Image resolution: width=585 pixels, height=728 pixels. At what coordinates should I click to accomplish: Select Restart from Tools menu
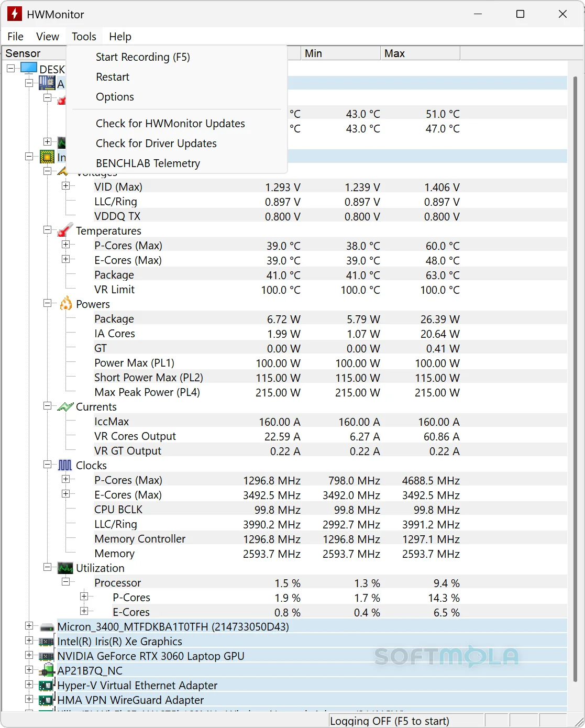click(178, 77)
